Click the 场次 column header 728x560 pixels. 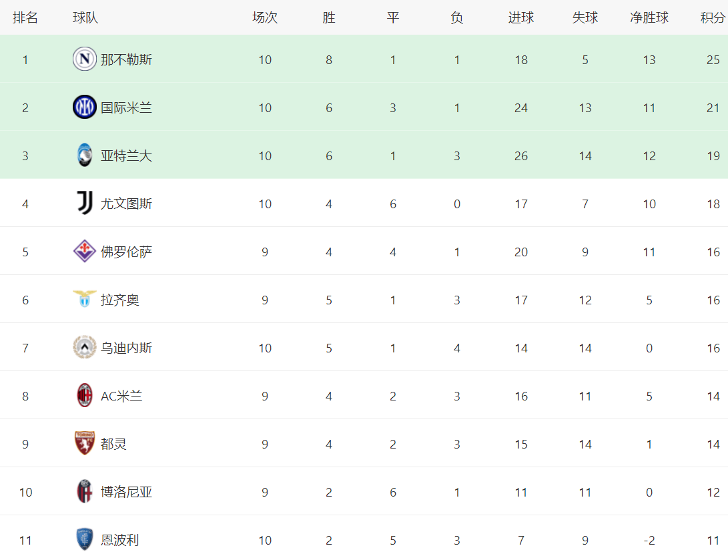tap(265, 17)
